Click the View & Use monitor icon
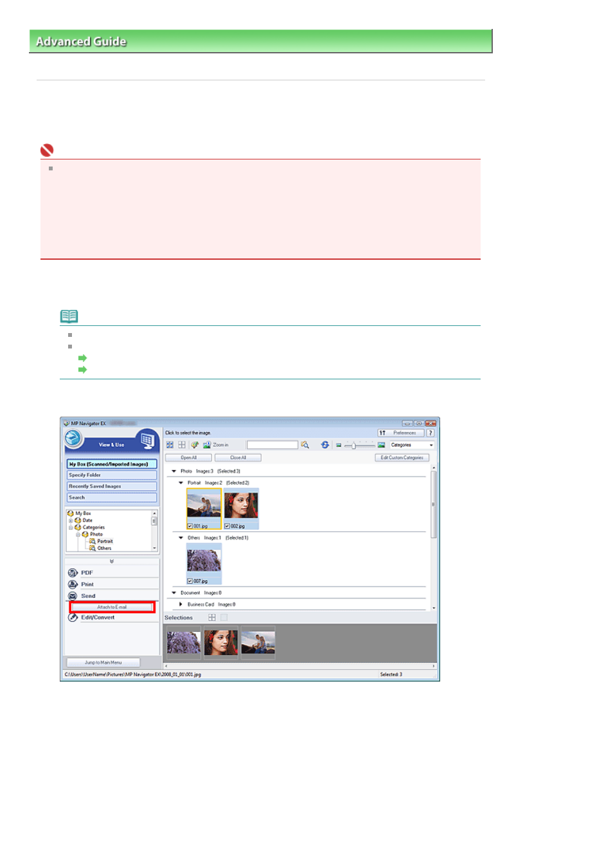This screenshot has width=613, height=868. [x=147, y=440]
